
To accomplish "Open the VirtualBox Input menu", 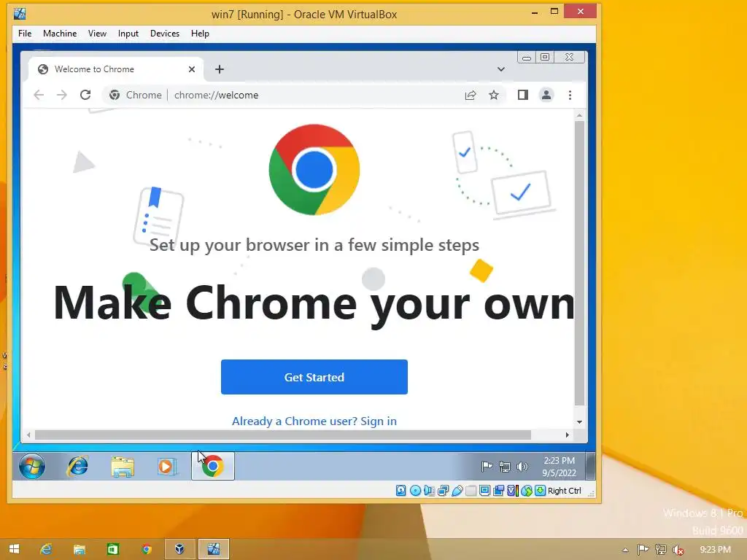I will 128,34.
